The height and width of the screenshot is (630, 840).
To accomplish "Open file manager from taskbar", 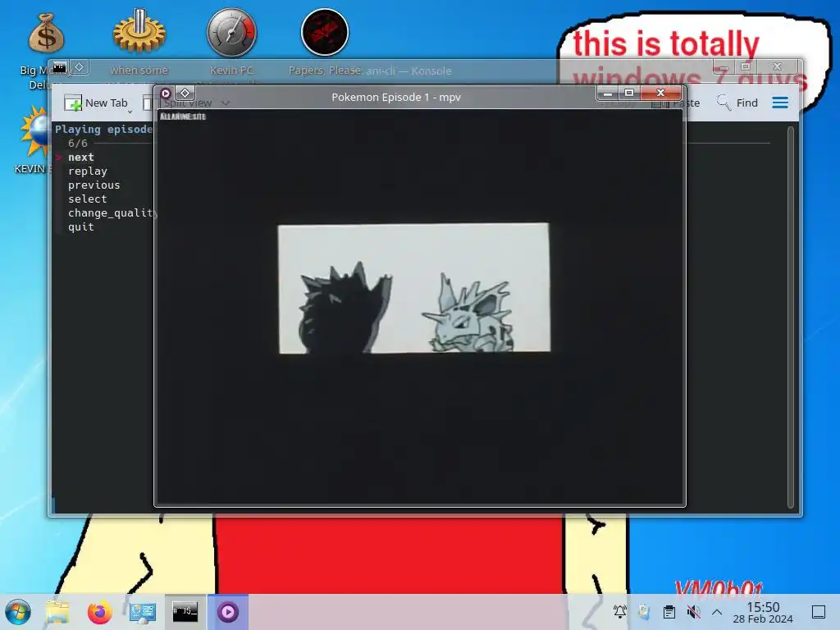I will [57, 612].
